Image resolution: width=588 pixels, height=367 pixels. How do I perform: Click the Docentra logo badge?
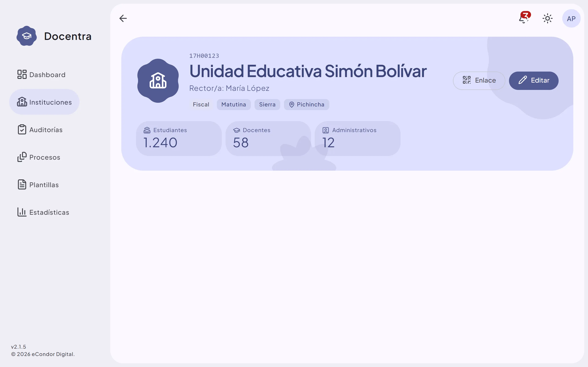pos(27,36)
